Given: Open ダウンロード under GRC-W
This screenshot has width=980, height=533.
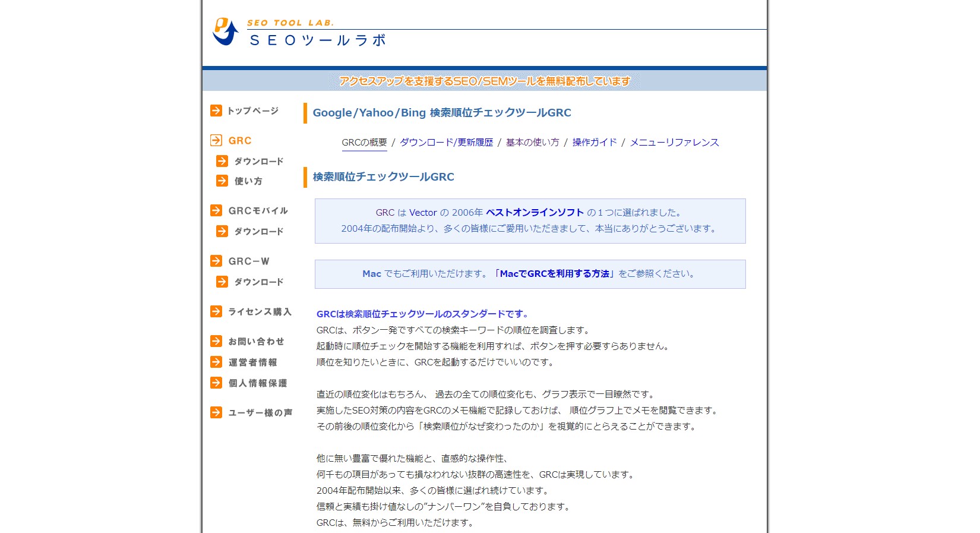Looking at the screenshot, I should point(259,282).
